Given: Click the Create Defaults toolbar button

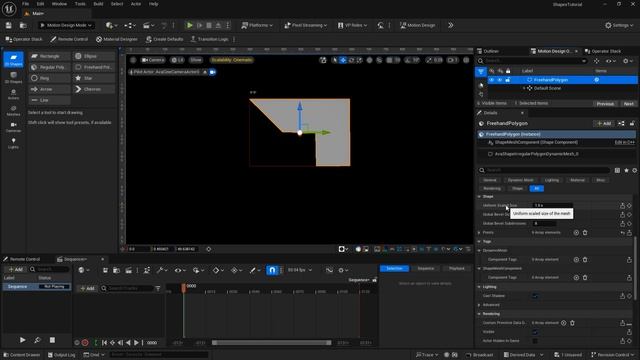Looking at the screenshot, I should (x=164, y=39).
